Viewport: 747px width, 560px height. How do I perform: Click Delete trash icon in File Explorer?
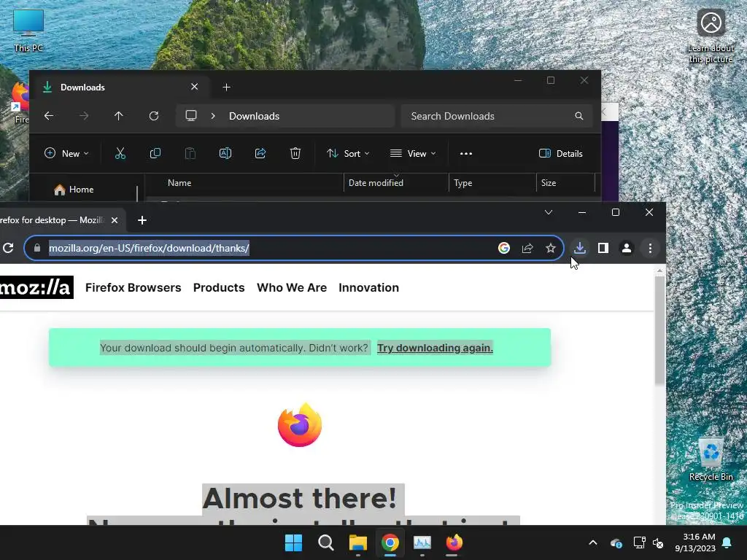[x=295, y=153]
